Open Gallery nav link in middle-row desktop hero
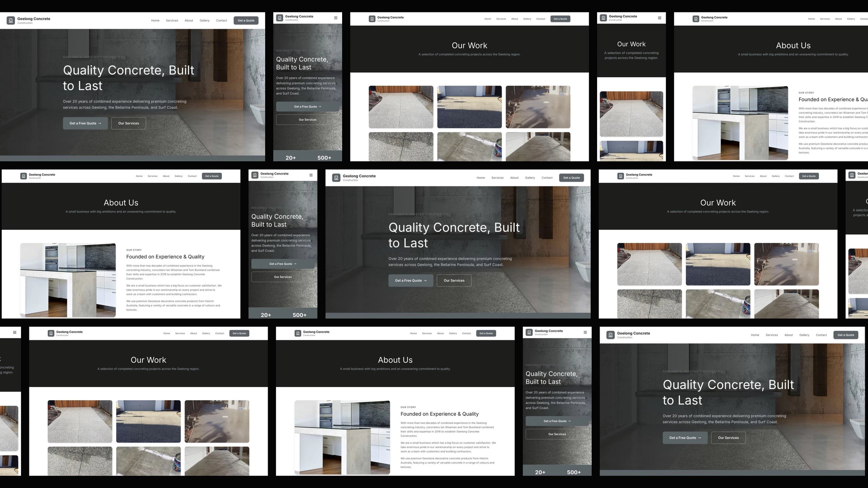The image size is (868, 488). [530, 178]
